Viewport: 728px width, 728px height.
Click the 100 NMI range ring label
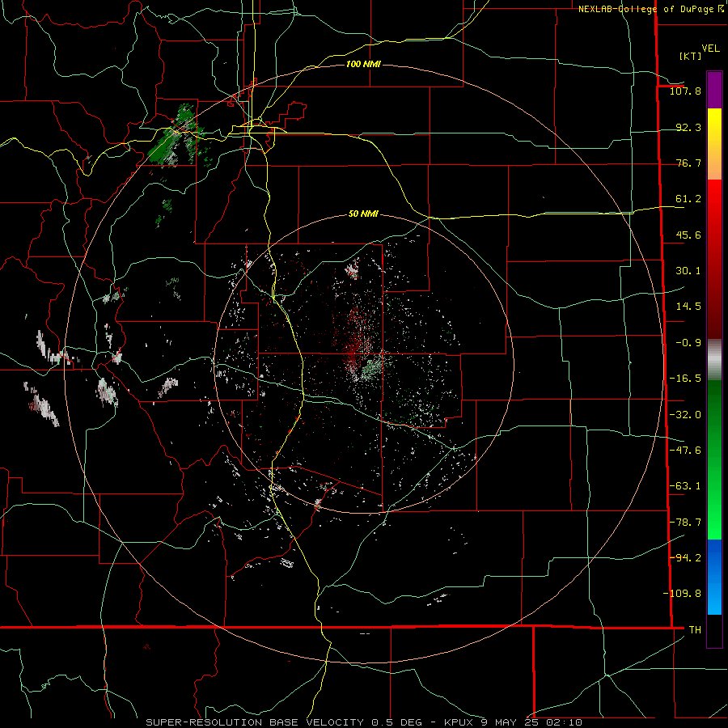coord(363,64)
